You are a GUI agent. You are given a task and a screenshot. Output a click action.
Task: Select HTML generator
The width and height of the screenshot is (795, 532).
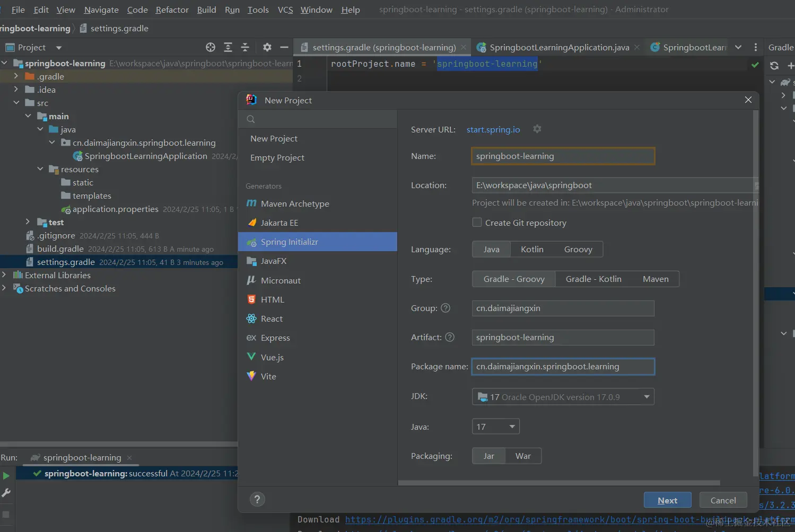point(318,299)
